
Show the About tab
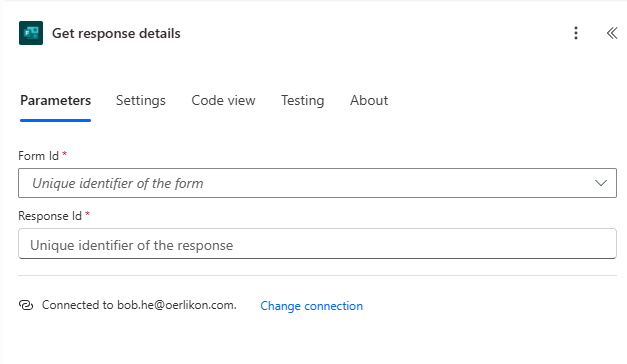click(369, 100)
